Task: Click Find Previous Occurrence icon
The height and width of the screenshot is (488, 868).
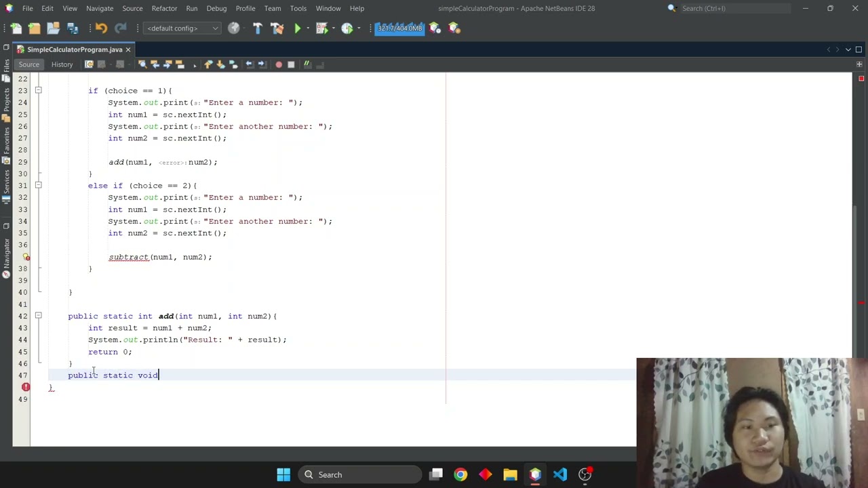Action: click(155, 64)
